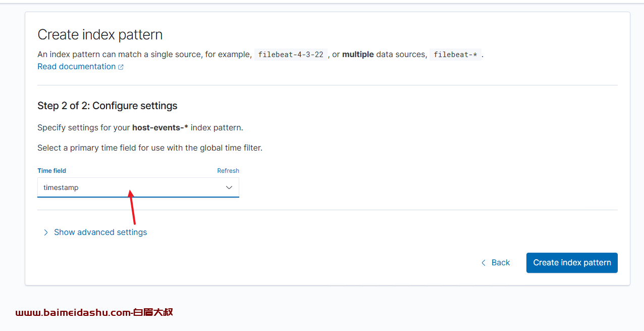Refresh the time field list
Image resolution: width=644 pixels, height=331 pixels.
point(228,171)
